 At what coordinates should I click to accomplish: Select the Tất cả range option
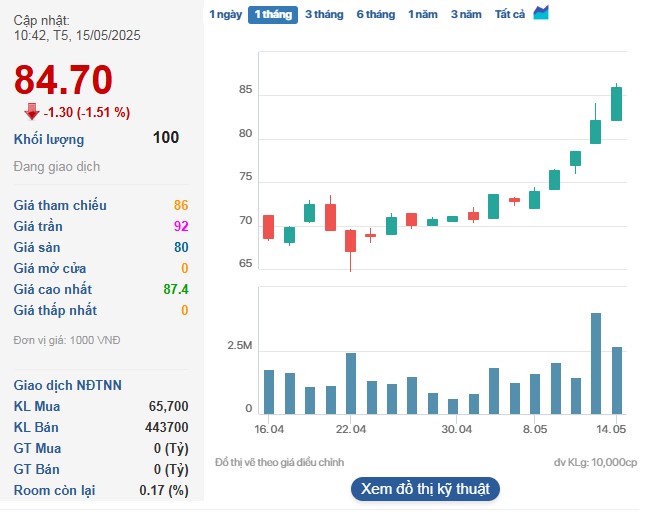510,14
